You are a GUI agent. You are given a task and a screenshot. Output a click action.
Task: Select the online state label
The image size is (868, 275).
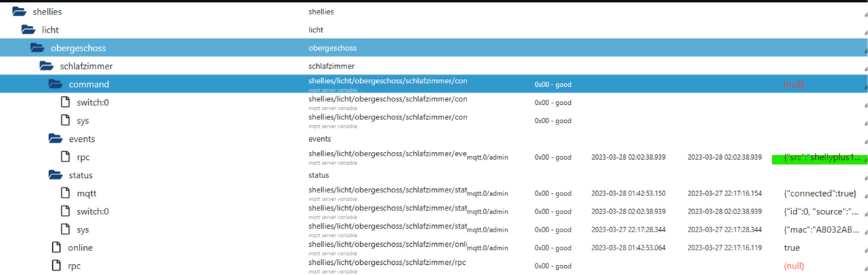click(80, 247)
